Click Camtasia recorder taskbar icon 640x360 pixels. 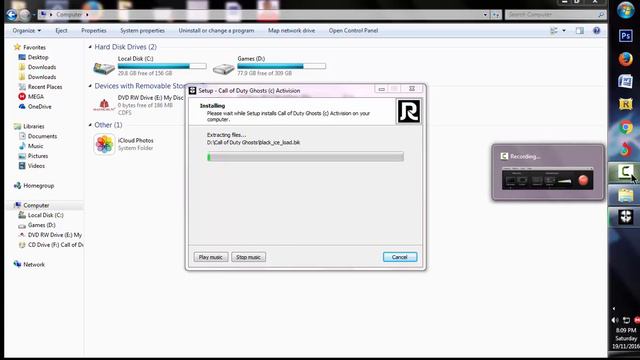pos(625,172)
